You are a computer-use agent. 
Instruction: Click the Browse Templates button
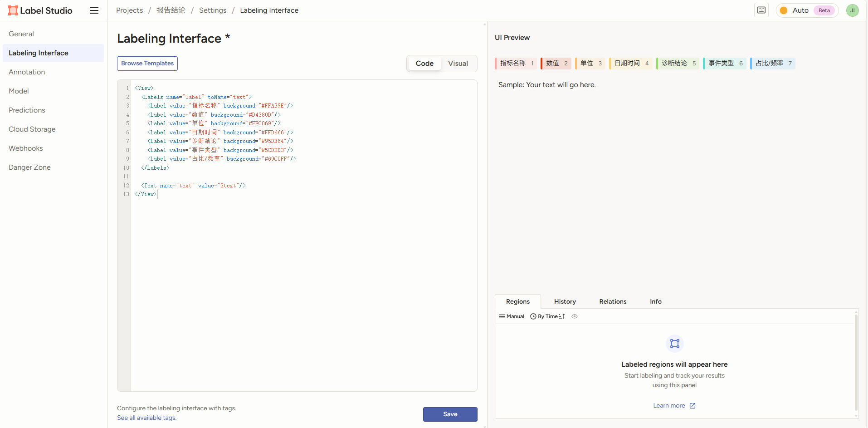click(x=147, y=64)
